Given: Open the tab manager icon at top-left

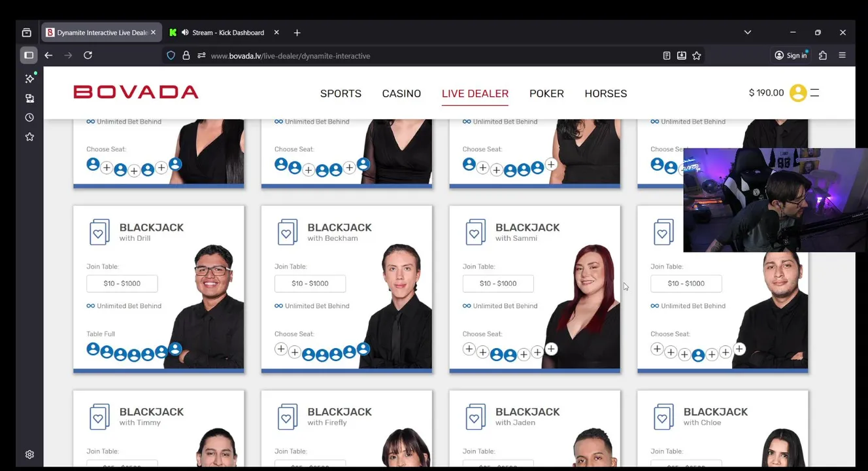Looking at the screenshot, I should [27, 33].
